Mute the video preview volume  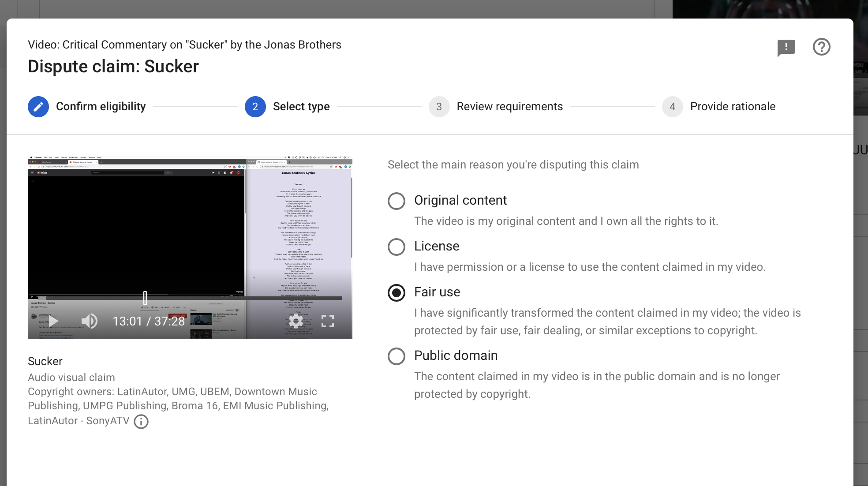click(x=90, y=321)
